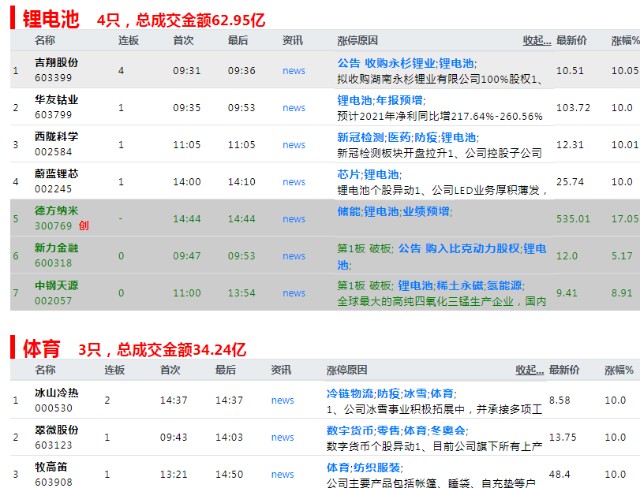Open 储能 tag for 德方纳米
Viewport: 640px width, 488px height.
pos(349,211)
